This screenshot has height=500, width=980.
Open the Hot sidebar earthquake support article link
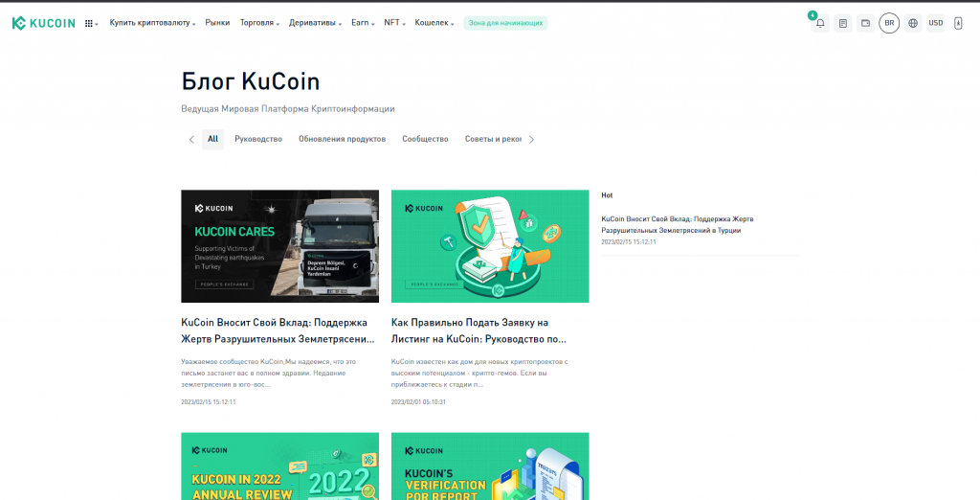[x=679, y=225]
